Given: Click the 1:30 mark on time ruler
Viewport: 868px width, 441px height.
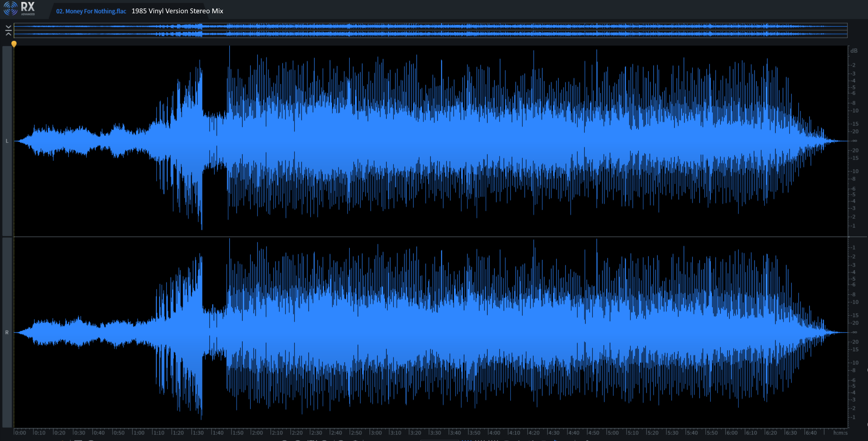Looking at the screenshot, I should pos(198,433).
